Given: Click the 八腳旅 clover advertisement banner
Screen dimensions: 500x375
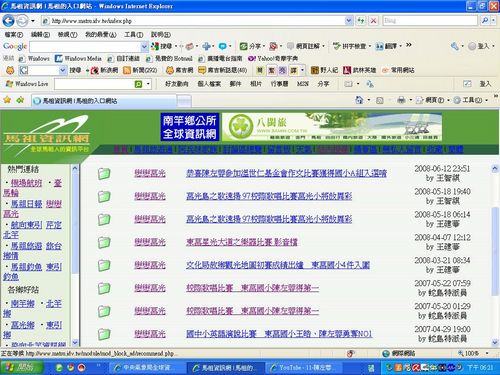Looking at the screenshot, I should tap(332, 127).
